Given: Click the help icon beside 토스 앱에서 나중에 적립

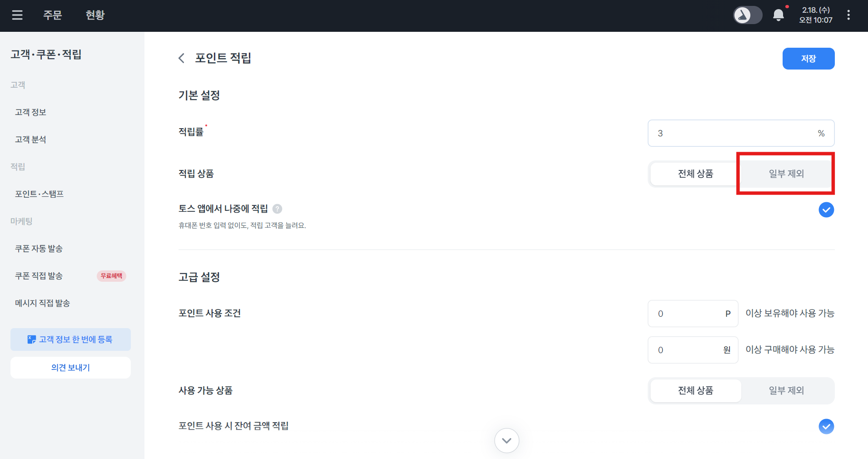Looking at the screenshot, I should coord(277,209).
